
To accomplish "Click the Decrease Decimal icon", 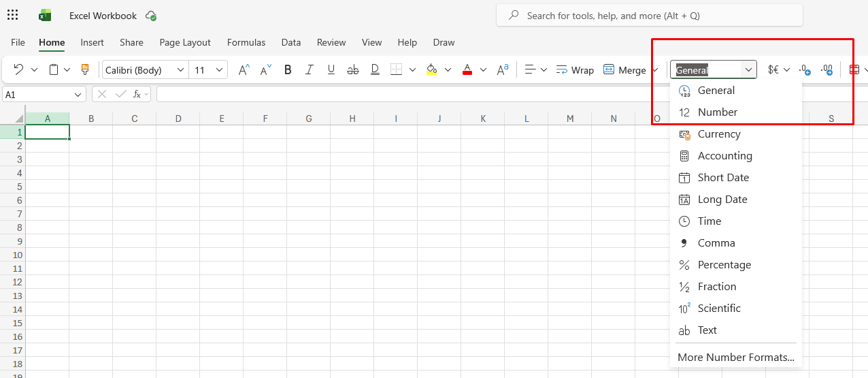I will [805, 69].
